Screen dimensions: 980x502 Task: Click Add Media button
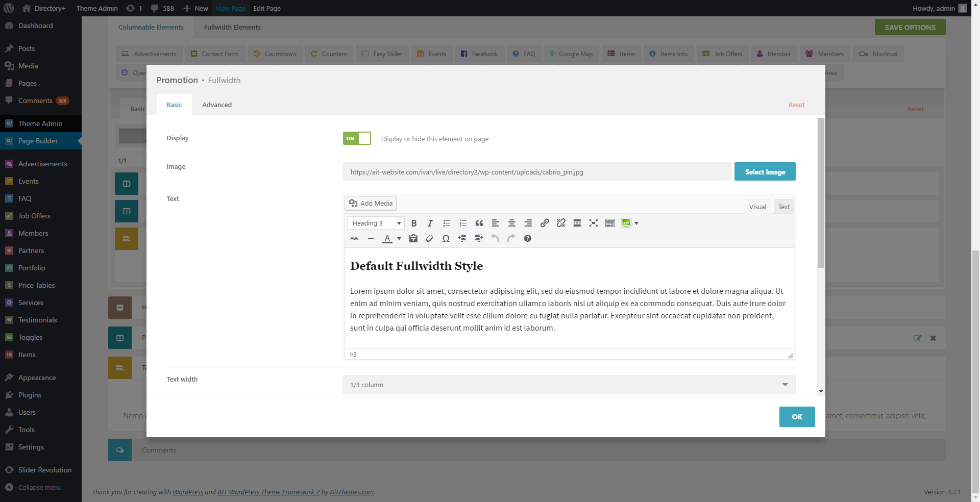371,203
